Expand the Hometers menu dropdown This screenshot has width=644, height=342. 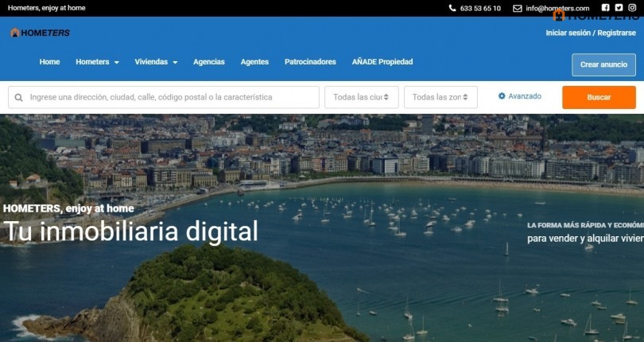[97, 62]
